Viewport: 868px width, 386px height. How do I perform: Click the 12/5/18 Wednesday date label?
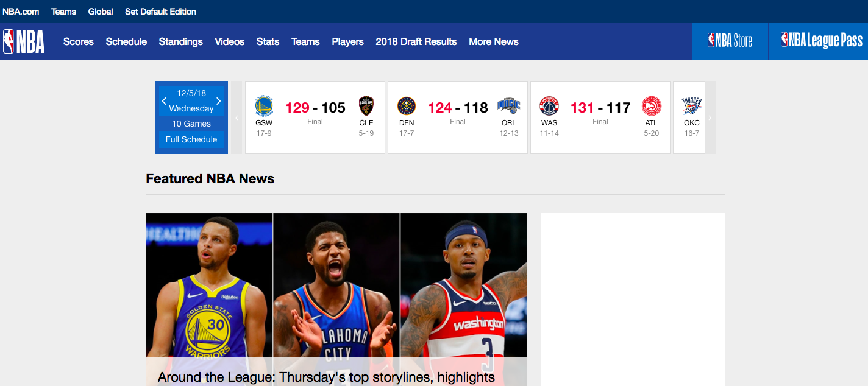(x=191, y=101)
